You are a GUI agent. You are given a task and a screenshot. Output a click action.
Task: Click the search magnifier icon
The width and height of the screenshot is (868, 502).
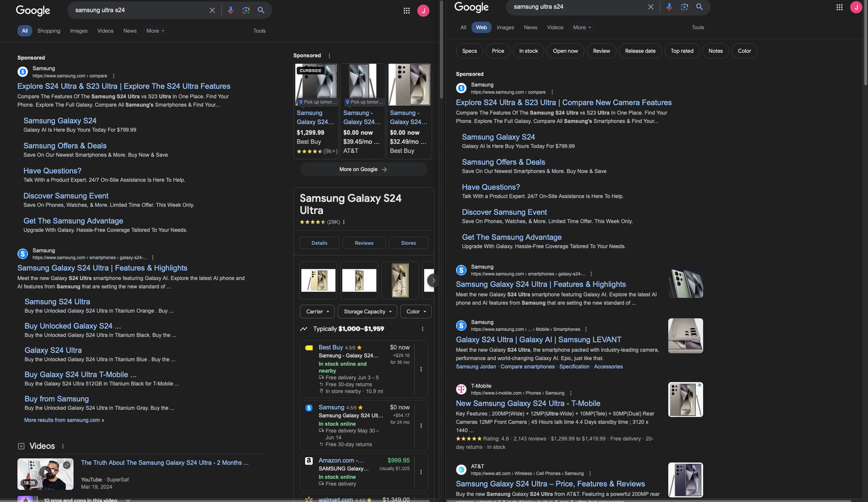[261, 10]
